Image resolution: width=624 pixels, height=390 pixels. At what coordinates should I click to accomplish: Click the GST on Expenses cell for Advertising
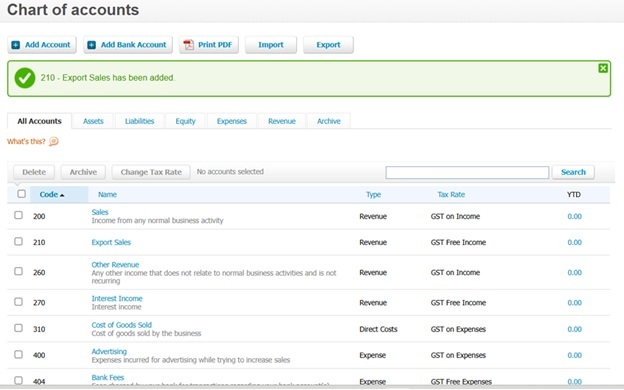pyautogui.click(x=458, y=355)
